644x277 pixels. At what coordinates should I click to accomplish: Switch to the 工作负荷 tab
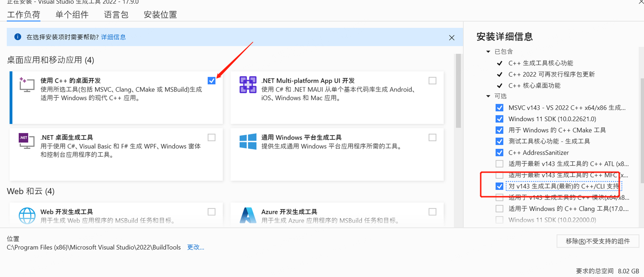click(x=24, y=15)
